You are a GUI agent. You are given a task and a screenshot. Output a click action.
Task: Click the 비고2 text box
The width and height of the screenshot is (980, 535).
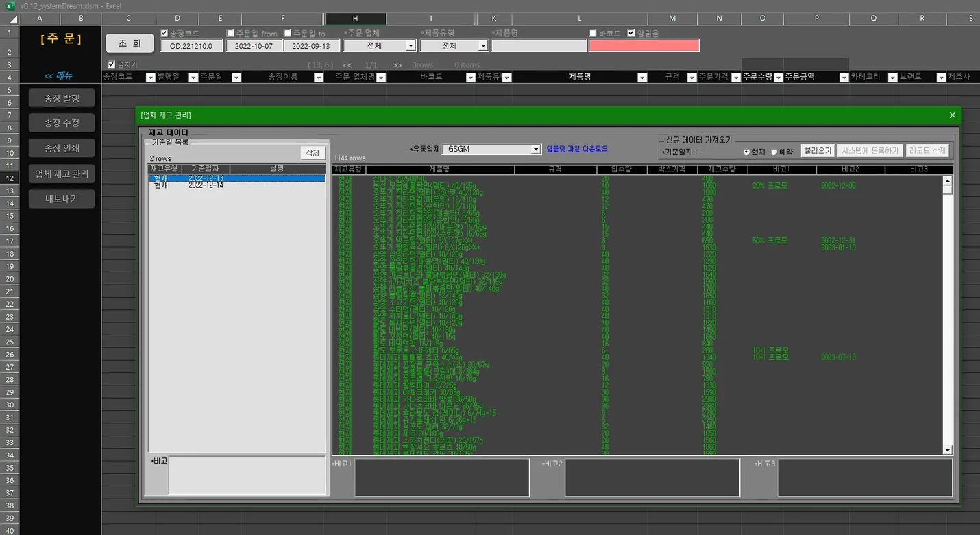point(652,477)
